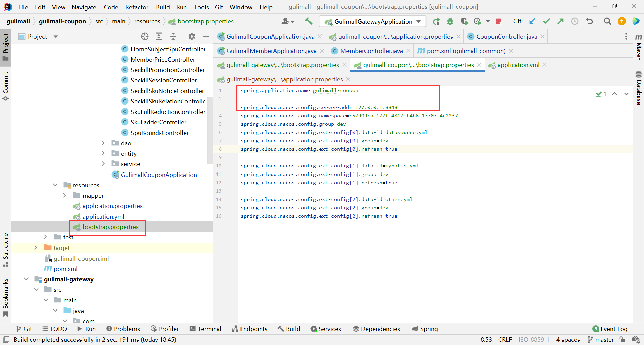Open the Dependencies tool window
Viewport: 644px width, 345px height.
click(x=376, y=329)
